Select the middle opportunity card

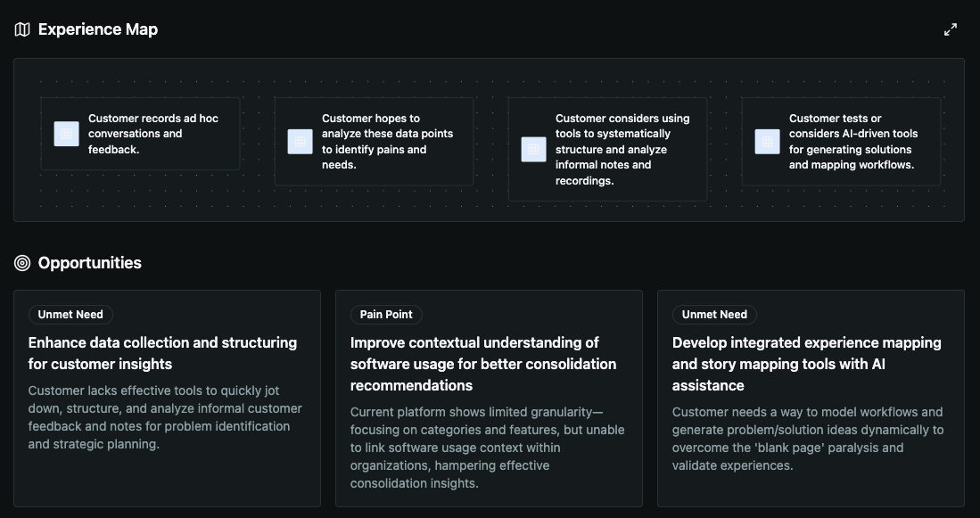tap(489, 399)
